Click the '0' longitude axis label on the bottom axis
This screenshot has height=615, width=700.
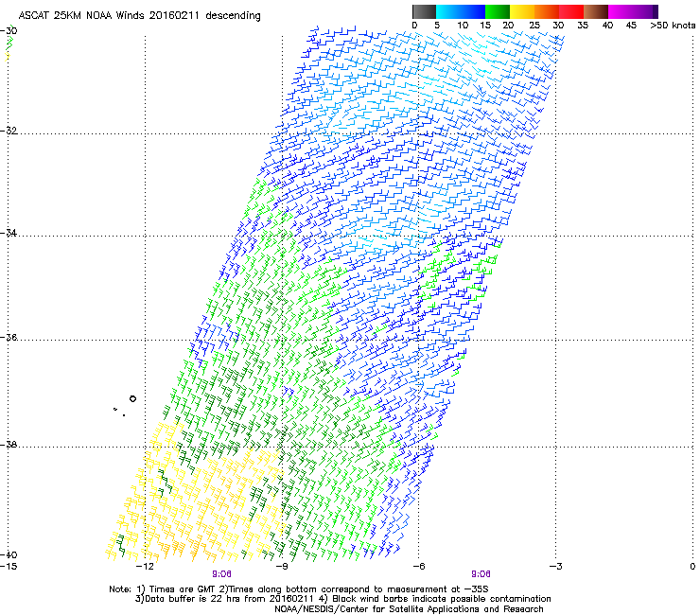pos(692,567)
